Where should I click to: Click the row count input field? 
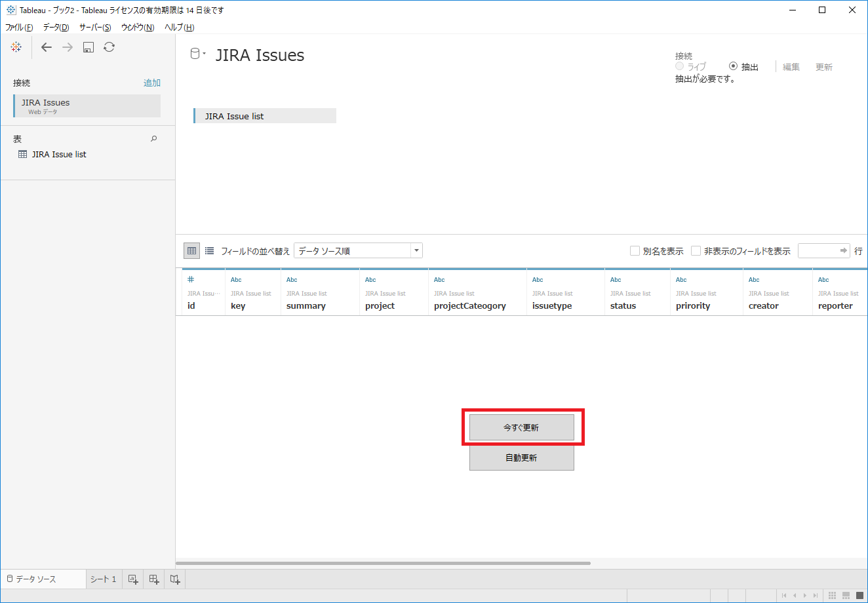824,250
